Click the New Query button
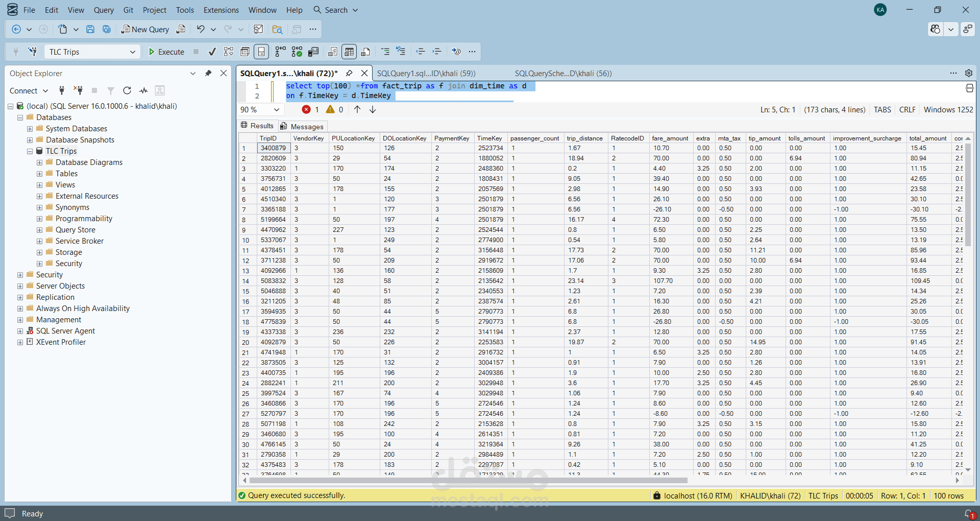Viewport: 980px width, 521px height. pyautogui.click(x=145, y=29)
